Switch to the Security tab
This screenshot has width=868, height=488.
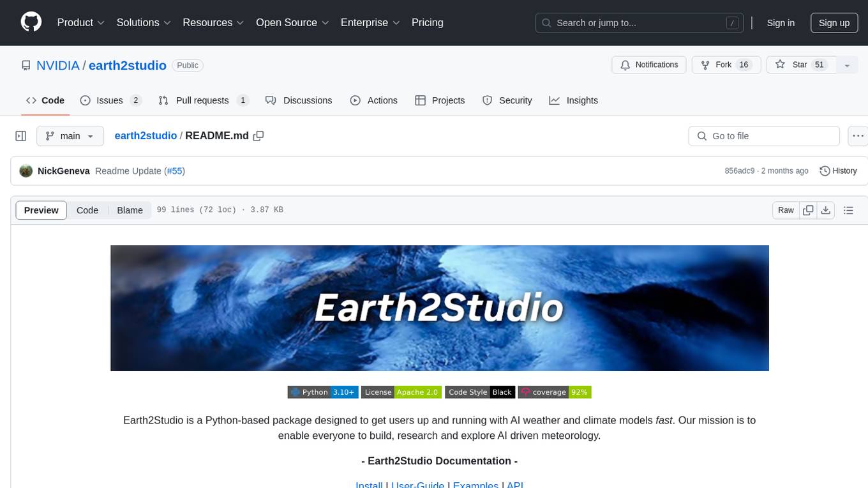coord(507,100)
